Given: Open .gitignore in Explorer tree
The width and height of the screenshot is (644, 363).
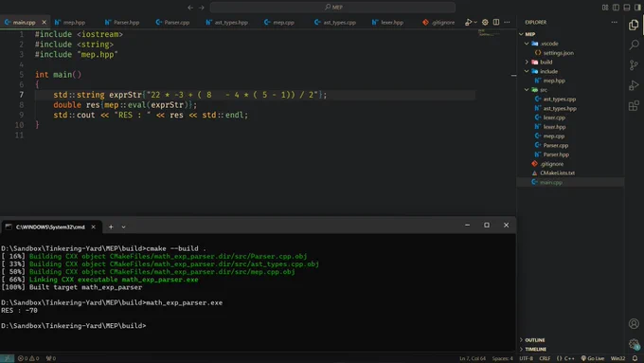Looking at the screenshot, I should tap(551, 164).
